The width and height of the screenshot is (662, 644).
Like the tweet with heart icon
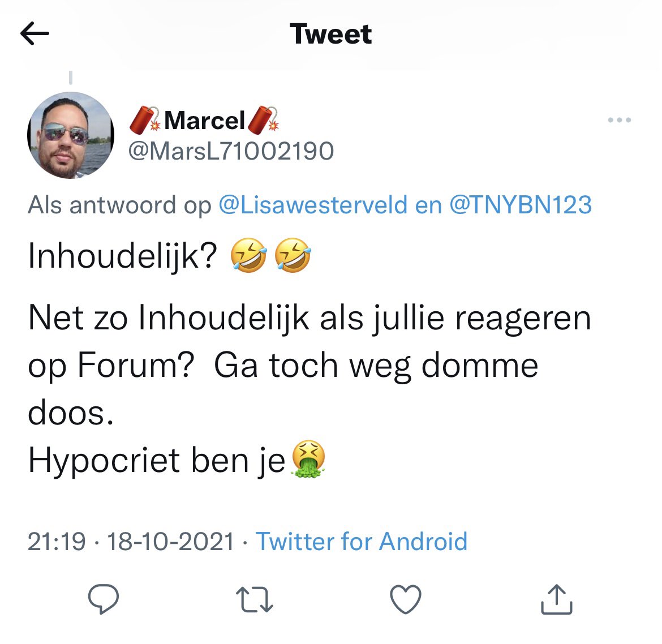pos(405,599)
